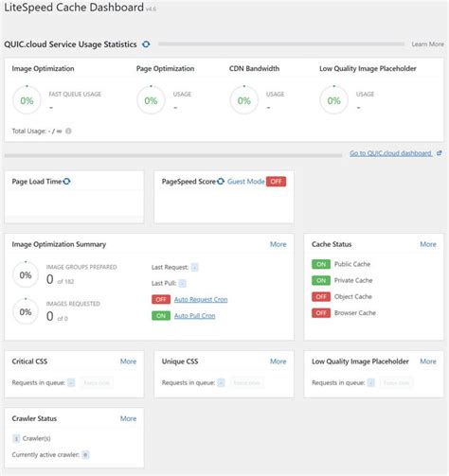
Task: Click the 'Public Cache' label
Action: click(352, 264)
